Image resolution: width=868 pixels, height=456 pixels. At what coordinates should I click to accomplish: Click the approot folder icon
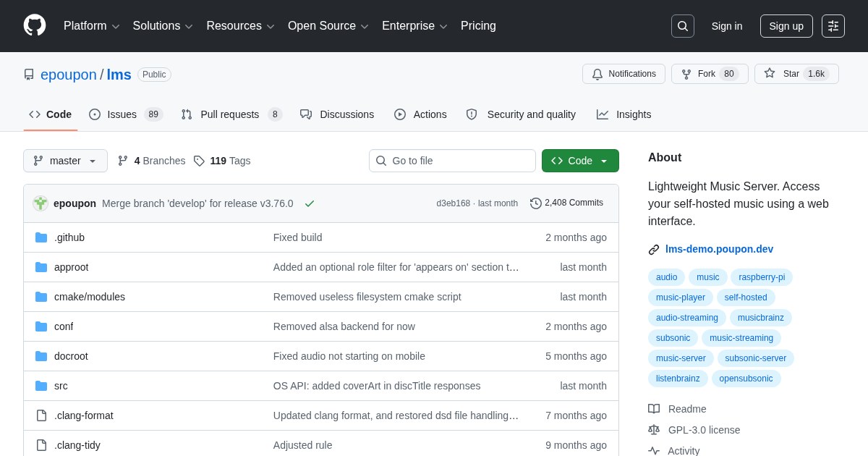pyautogui.click(x=41, y=267)
